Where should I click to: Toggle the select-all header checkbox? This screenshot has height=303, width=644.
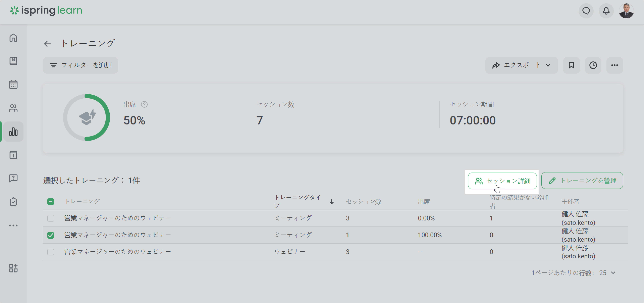click(51, 202)
